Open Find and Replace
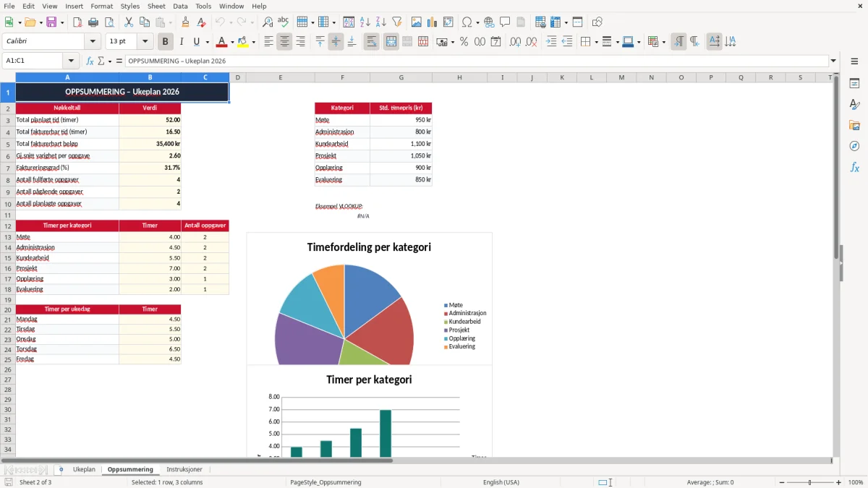The image size is (868, 488). click(268, 22)
